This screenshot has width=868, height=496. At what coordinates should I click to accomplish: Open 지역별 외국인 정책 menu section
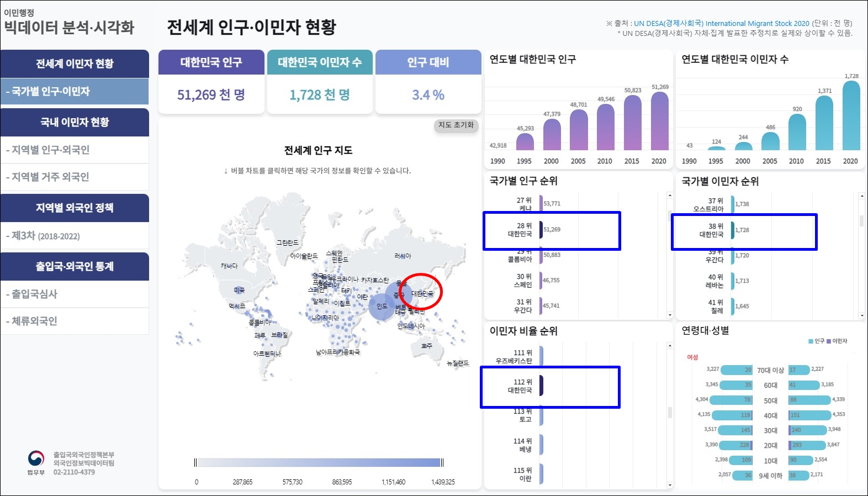tap(75, 208)
